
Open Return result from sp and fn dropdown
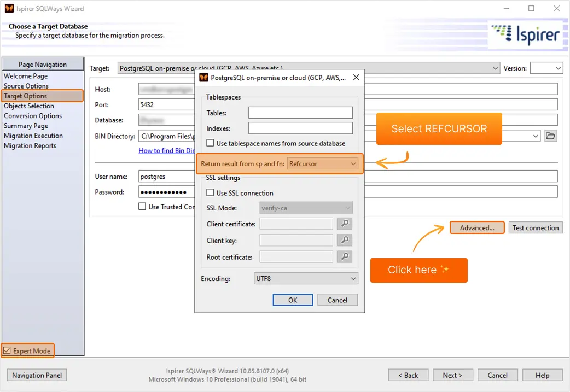pyautogui.click(x=322, y=164)
